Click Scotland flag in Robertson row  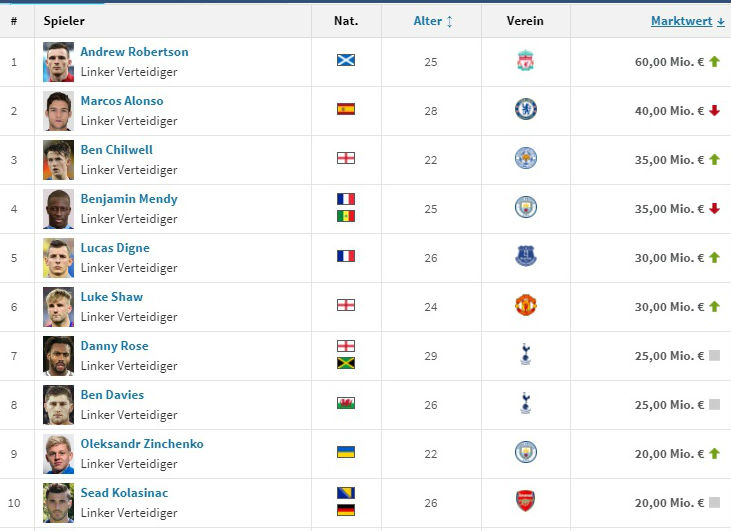pos(346,60)
